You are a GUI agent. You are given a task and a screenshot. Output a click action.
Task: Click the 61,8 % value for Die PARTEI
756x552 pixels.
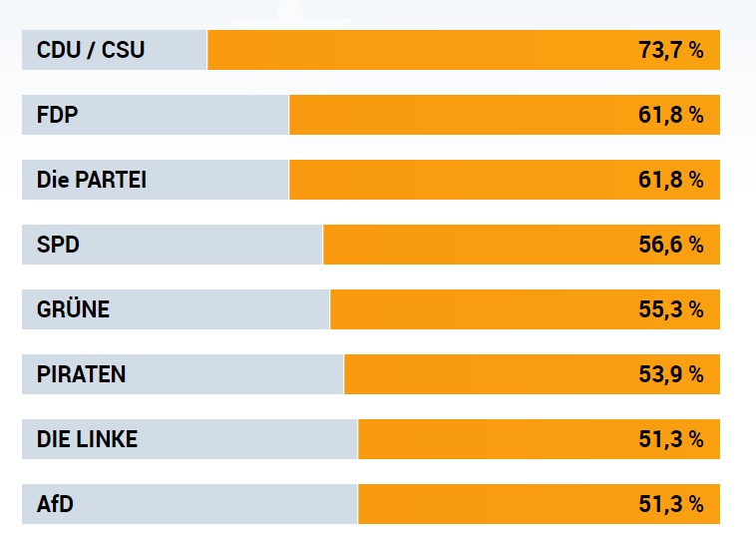tap(671, 180)
